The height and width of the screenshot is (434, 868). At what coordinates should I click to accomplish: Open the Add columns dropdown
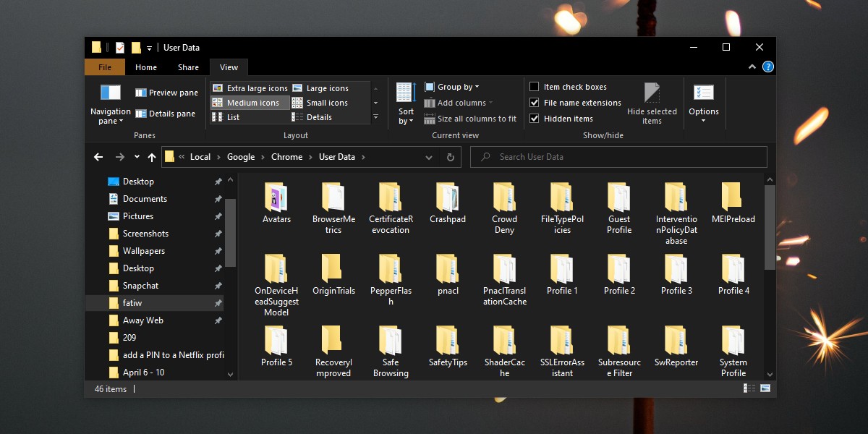[459, 103]
